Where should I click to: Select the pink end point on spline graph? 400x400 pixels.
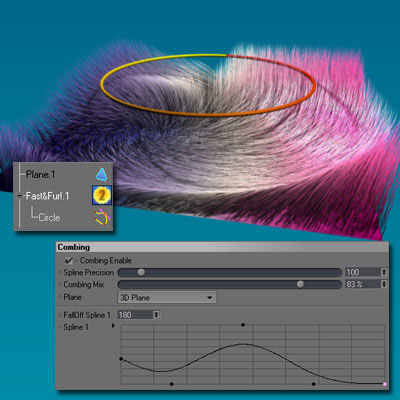[385, 384]
